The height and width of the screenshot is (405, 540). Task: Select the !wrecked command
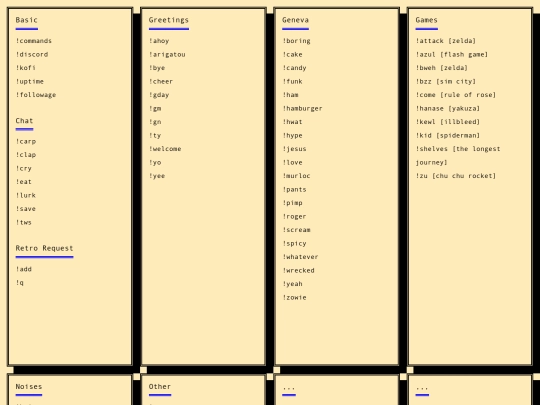pos(298,271)
